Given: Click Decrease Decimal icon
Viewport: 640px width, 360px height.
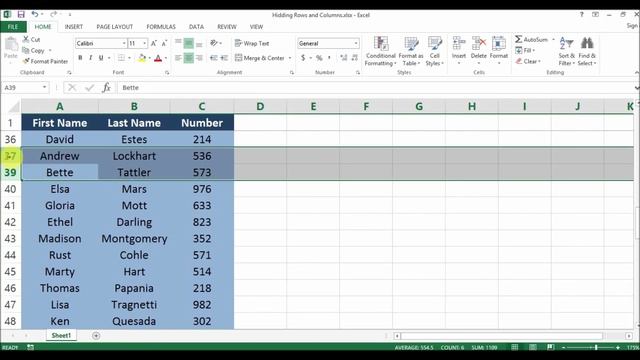Looking at the screenshot, I should point(354,58).
